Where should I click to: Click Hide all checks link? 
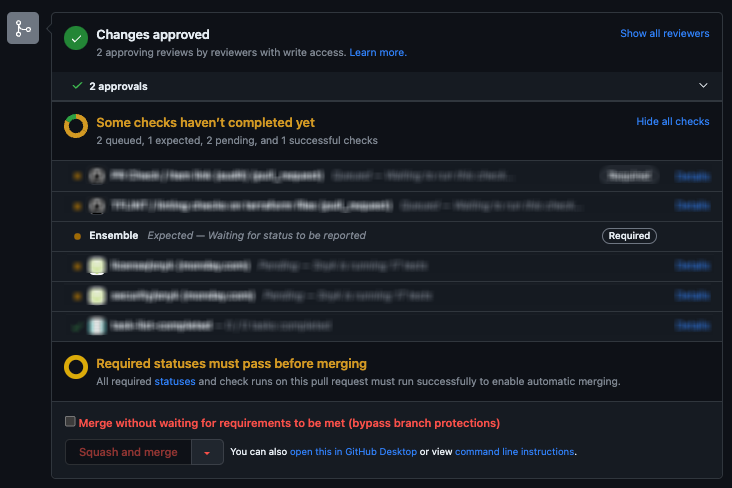tap(672, 121)
